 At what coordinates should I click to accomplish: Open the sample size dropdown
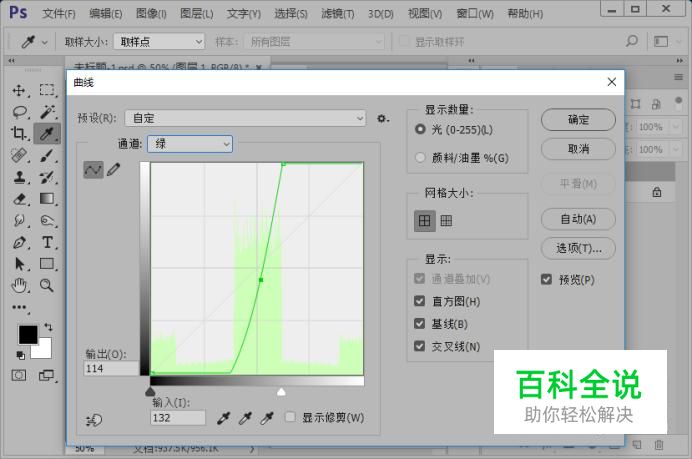pyautogui.click(x=159, y=42)
